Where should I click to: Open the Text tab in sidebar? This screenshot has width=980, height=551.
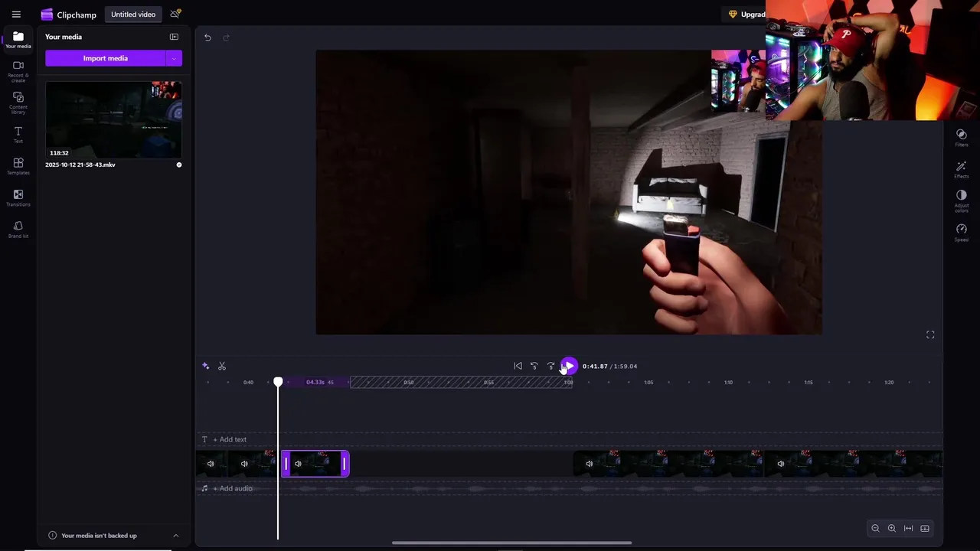point(18,135)
